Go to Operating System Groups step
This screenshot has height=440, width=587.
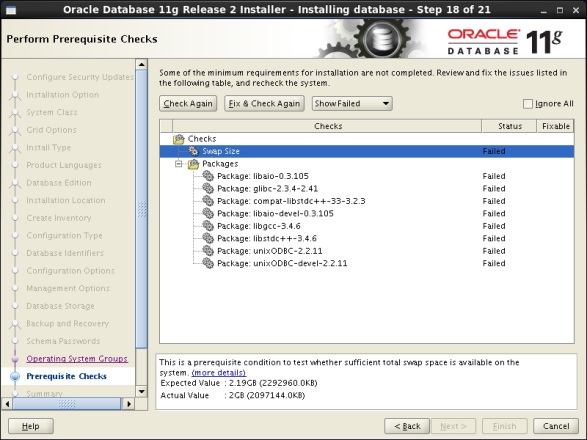(x=77, y=358)
